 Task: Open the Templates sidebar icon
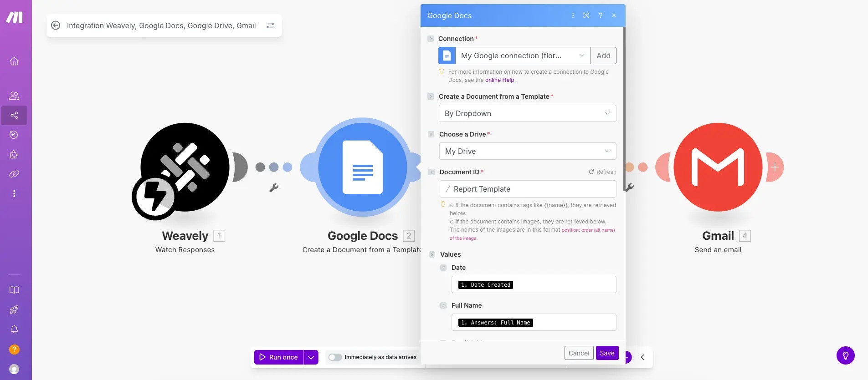tap(14, 135)
